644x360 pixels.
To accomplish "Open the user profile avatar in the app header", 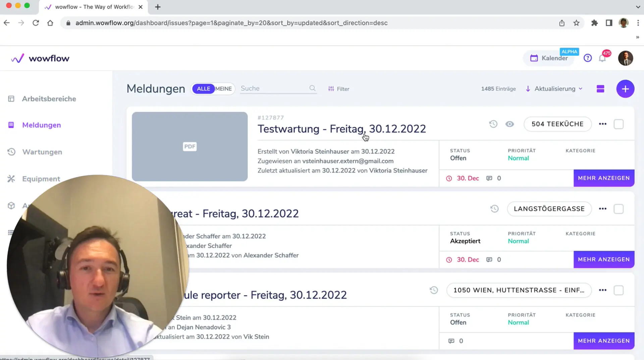I will [626, 58].
